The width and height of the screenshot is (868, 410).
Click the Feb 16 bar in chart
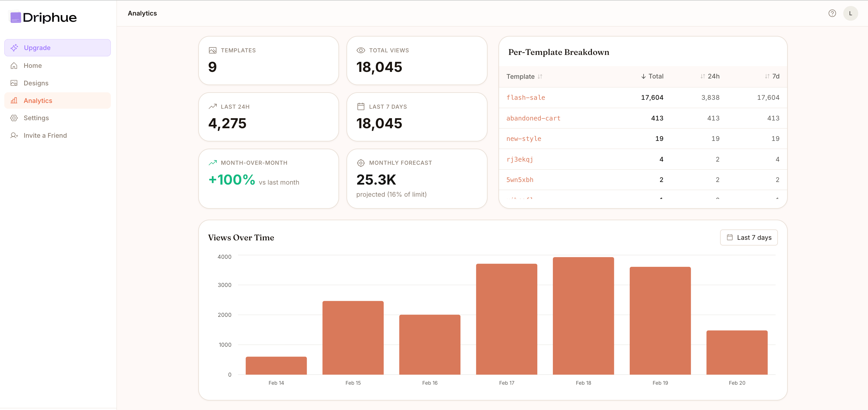[430, 345]
